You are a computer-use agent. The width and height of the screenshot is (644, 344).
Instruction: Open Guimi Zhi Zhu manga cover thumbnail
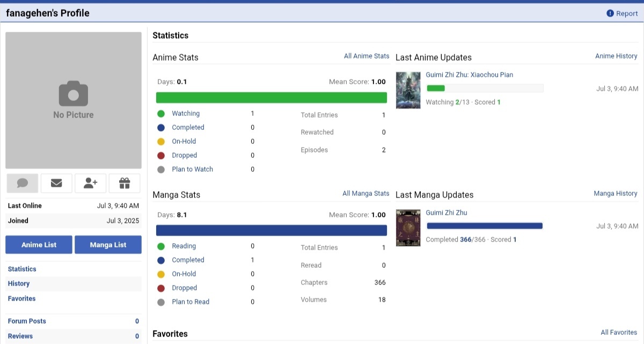[x=408, y=228]
